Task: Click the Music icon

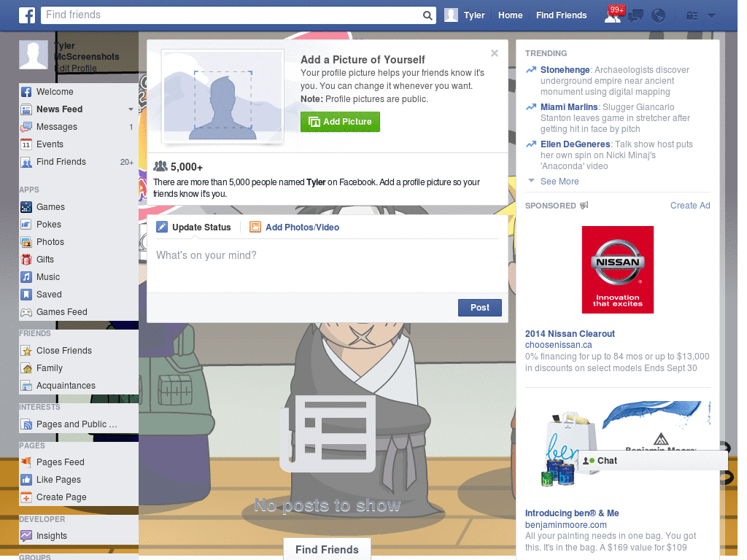Action: pyautogui.click(x=26, y=277)
